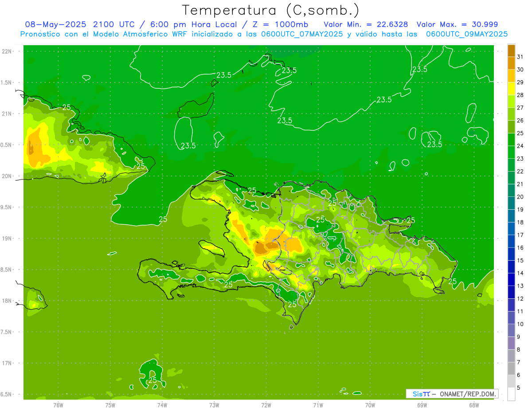
Task: Pick the teal legend band between 19 and 20
Action: pyautogui.click(x=511, y=204)
